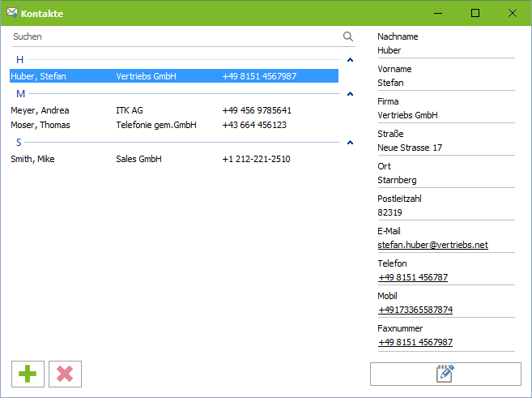The image size is (532, 398).
Task: Dial the Telefon number +49 8151 456787
Action: click(412, 277)
